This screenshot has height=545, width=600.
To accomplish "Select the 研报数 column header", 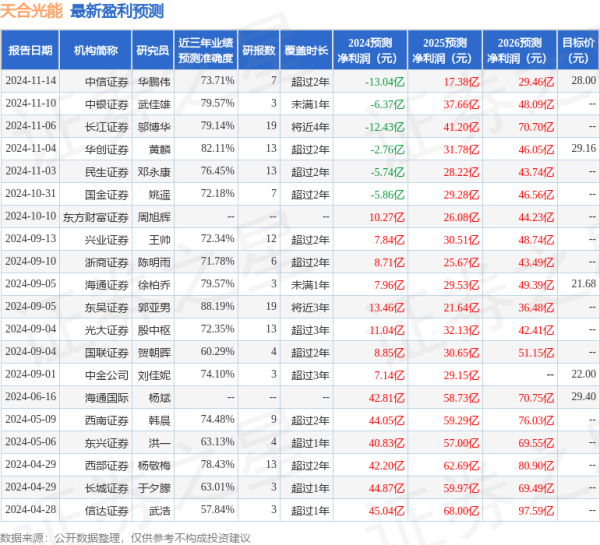I will click(259, 50).
